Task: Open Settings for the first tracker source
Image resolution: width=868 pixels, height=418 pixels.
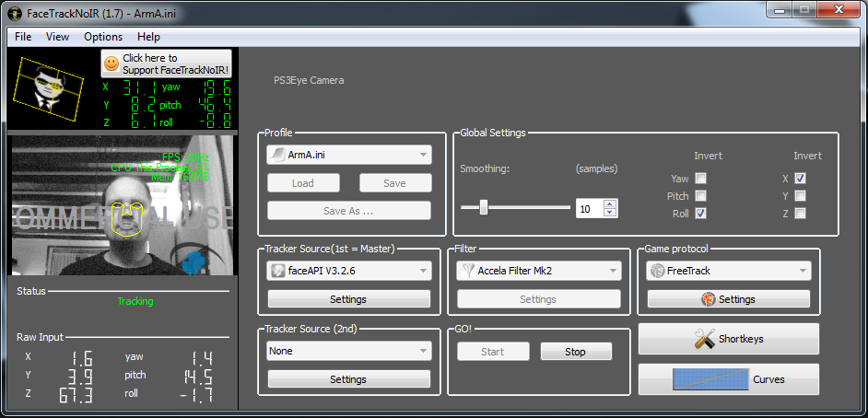Action: 348,299
